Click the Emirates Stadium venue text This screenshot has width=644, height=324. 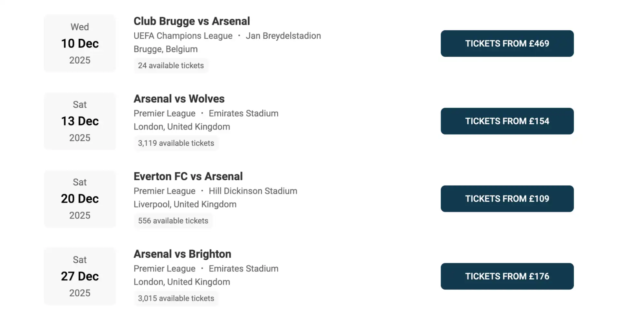coord(243,113)
